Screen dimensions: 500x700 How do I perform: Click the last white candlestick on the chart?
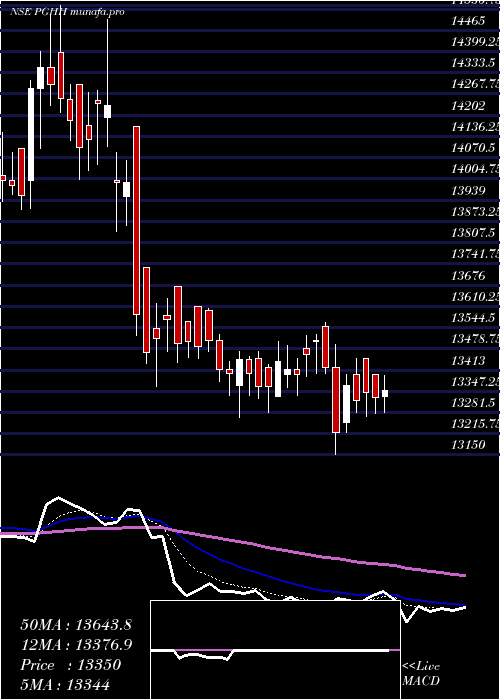384,393
